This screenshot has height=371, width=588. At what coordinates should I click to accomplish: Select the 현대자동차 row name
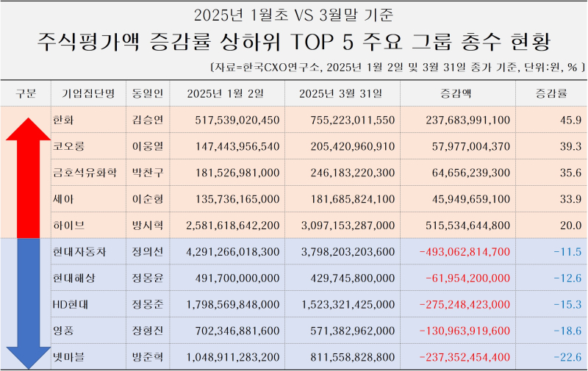79,251
